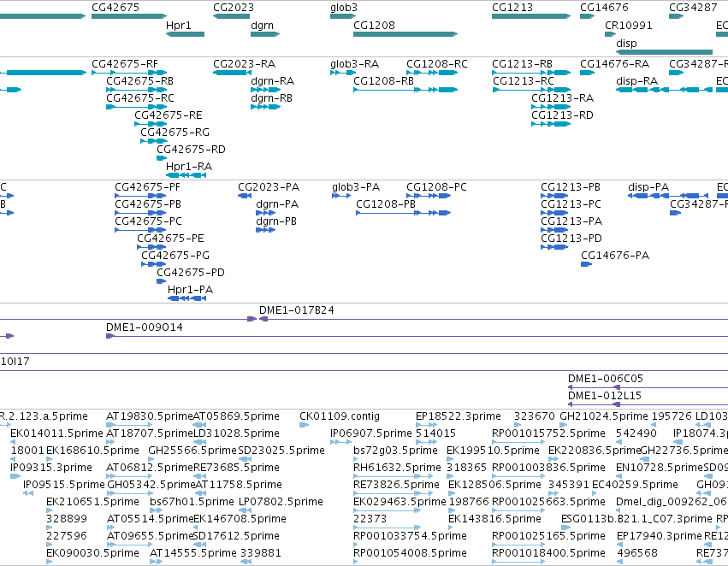The height and width of the screenshot is (566, 728).
Task: Select the glob3 gene label
Action: 344,8
